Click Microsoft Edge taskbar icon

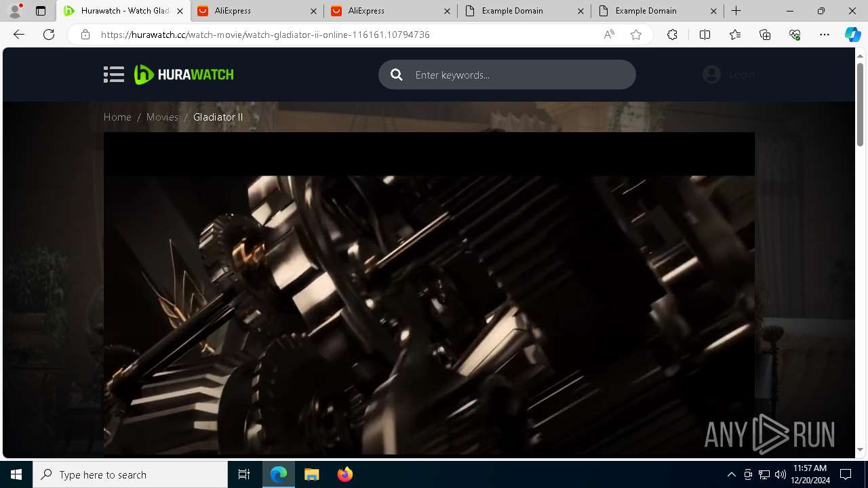(x=279, y=474)
